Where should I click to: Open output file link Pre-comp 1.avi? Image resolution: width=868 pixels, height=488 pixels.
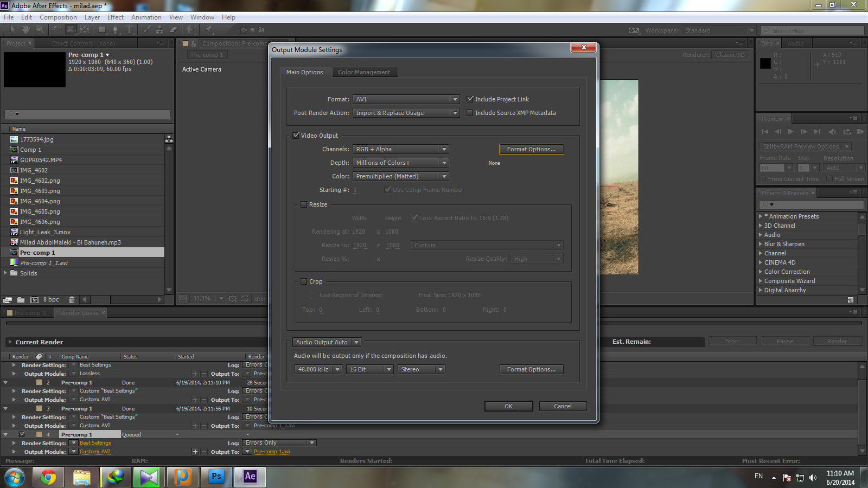coord(272,452)
